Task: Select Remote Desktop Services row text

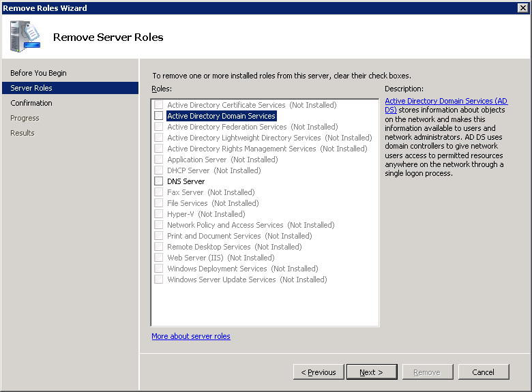Action: 234,247
